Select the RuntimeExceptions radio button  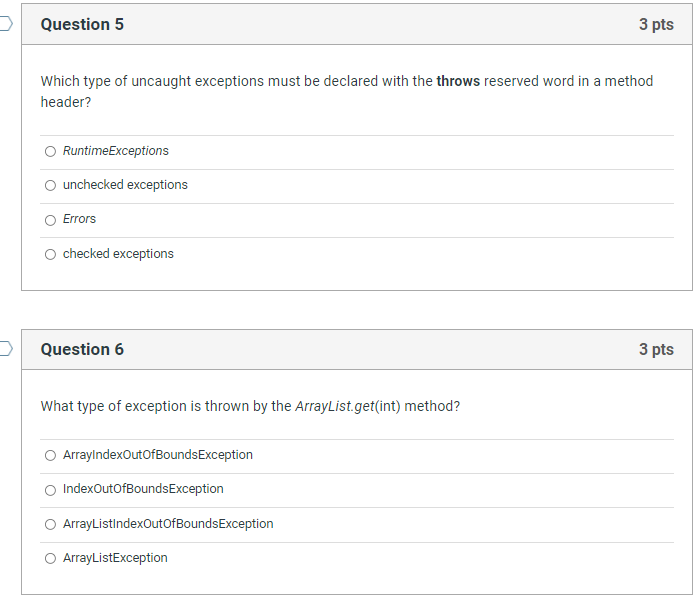(x=50, y=152)
